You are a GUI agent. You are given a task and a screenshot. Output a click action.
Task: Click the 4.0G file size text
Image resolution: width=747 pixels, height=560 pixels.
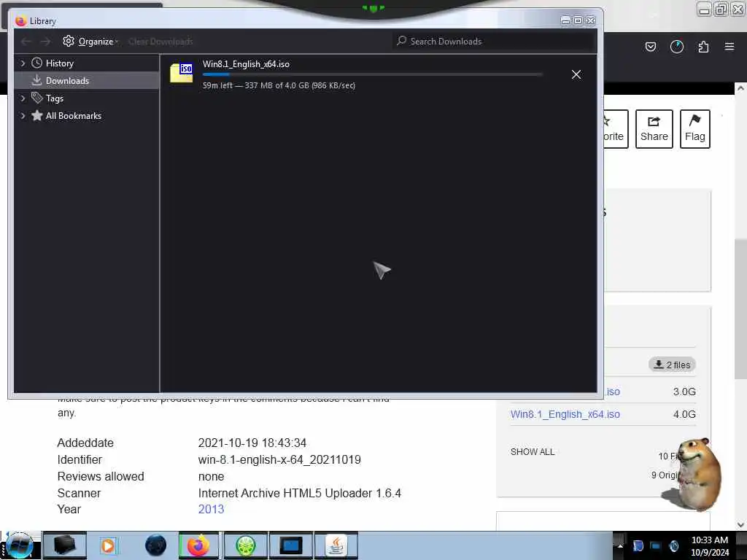click(x=684, y=414)
